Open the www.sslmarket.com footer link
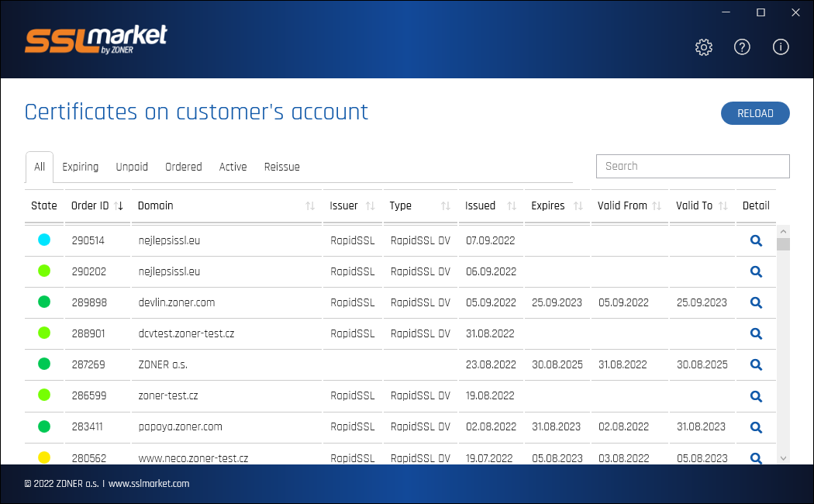The height and width of the screenshot is (504, 814). [x=149, y=484]
